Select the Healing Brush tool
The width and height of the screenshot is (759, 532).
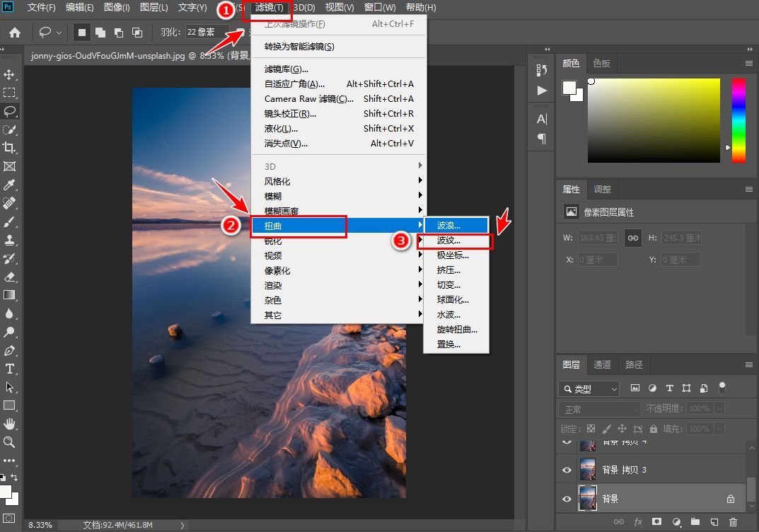[x=9, y=203]
